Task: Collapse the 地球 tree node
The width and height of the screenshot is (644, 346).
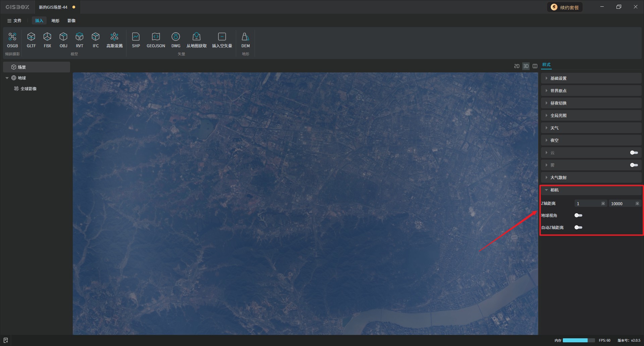Action: (7, 78)
